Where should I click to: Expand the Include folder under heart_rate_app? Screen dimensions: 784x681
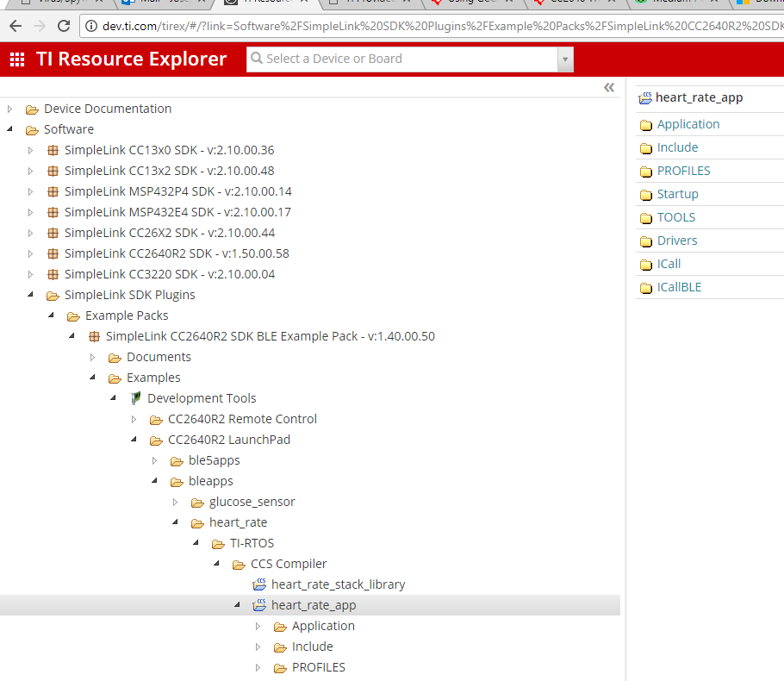[x=258, y=647]
